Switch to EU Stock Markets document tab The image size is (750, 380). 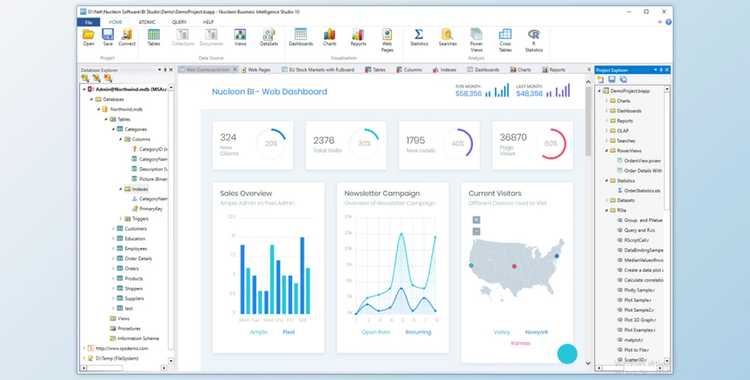[318, 70]
